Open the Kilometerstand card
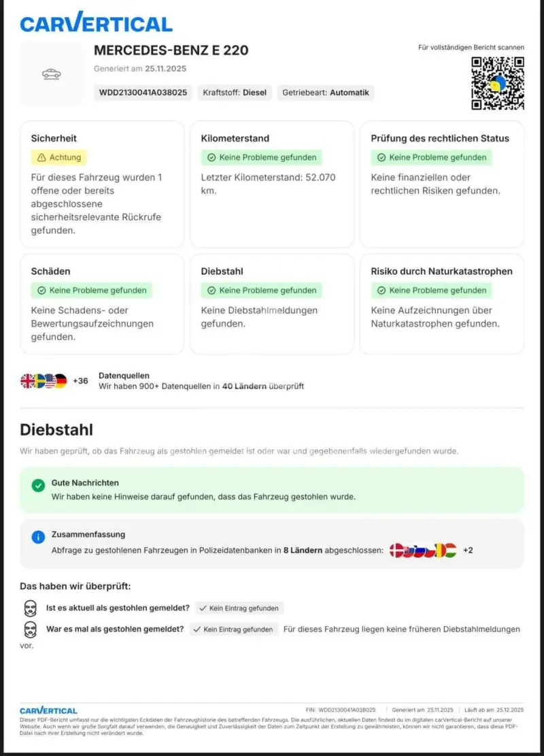Image resolution: width=544 pixels, height=756 pixels. (x=272, y=184)
